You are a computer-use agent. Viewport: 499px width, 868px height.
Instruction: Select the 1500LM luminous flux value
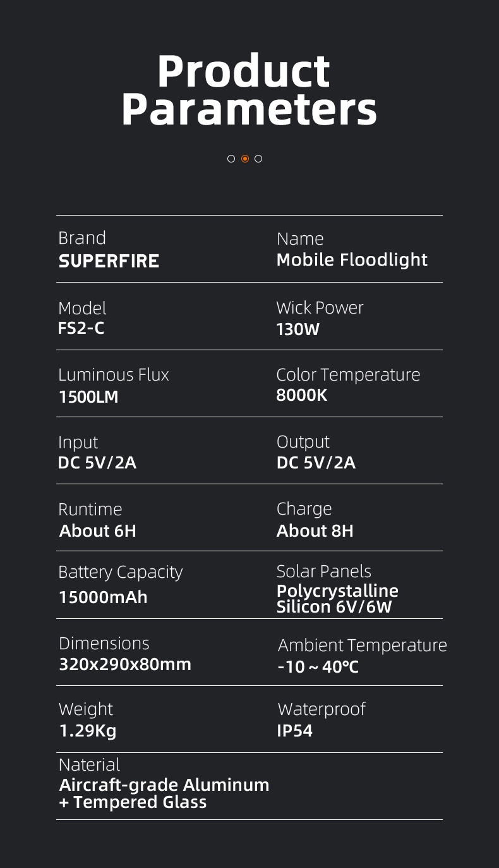coord(88,397)
